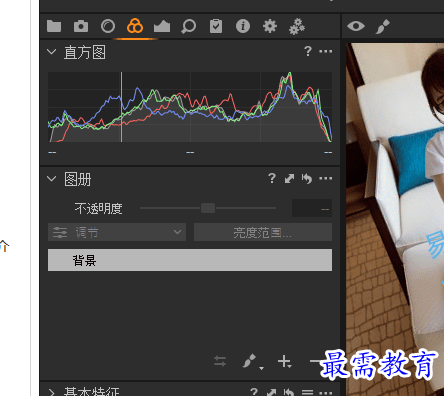Expand the 基本特征 panel

(52, 392)
